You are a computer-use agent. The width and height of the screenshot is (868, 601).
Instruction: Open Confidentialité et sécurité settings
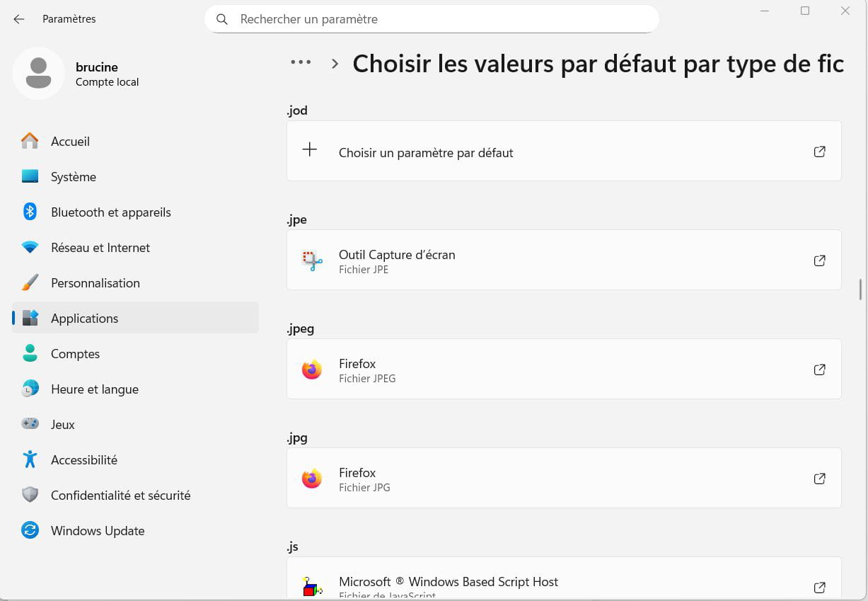(x=120, y=496)
